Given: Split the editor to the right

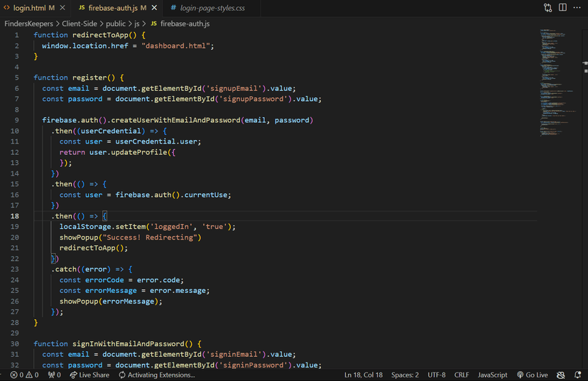Looking at the screenshot, I should (x=562, y=8).
